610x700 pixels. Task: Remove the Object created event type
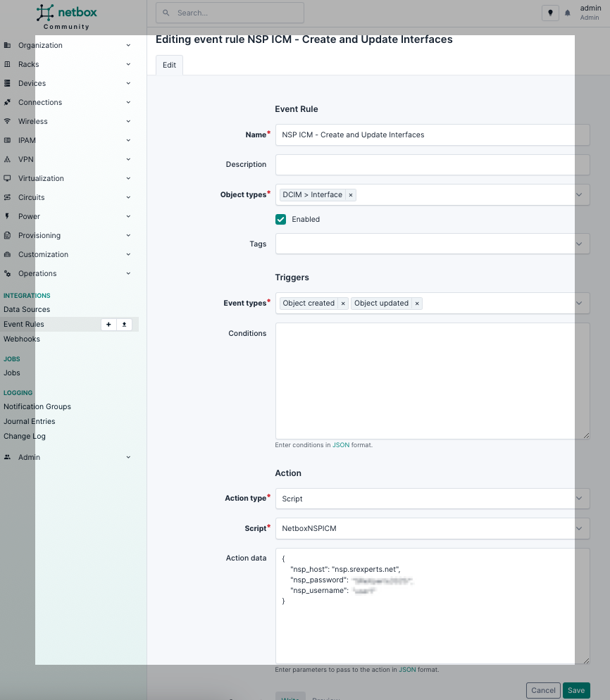(x=343, y=304)
